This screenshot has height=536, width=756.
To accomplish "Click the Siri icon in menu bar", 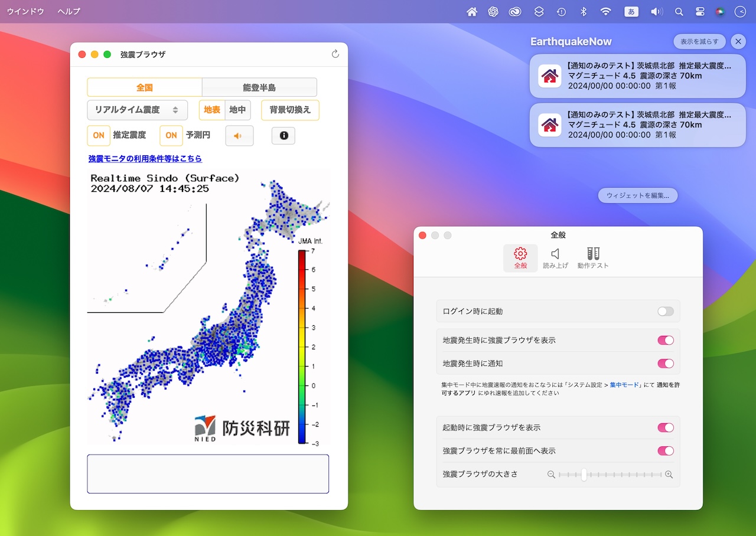I will pyautogui.click(x=720, y=12).
